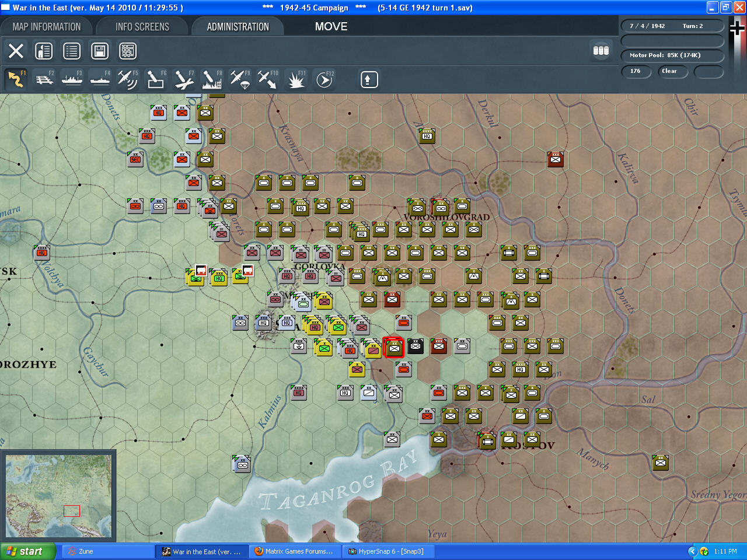
Task: Select F7 bomb airfield mode
Action: 184,79
